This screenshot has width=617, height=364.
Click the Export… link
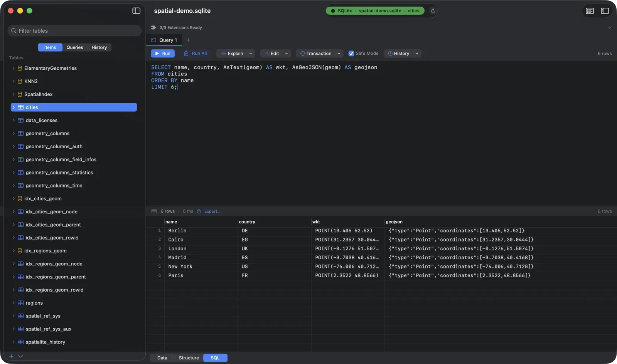tap(212, 211)
